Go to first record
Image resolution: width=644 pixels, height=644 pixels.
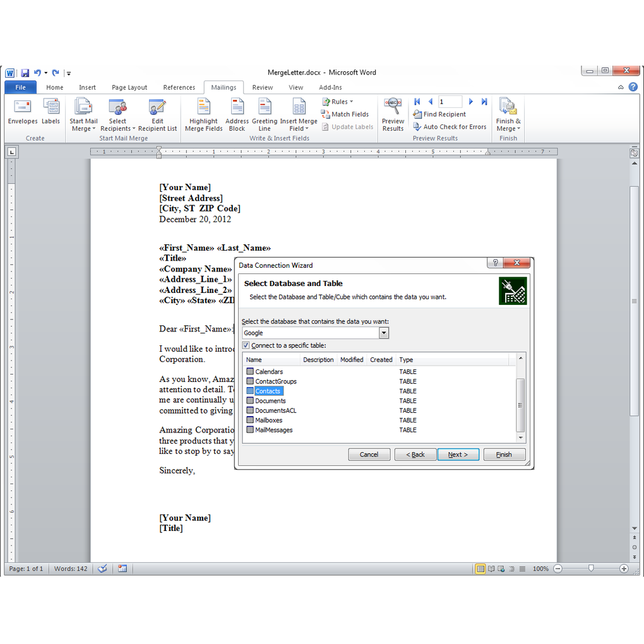click(417, 102)
